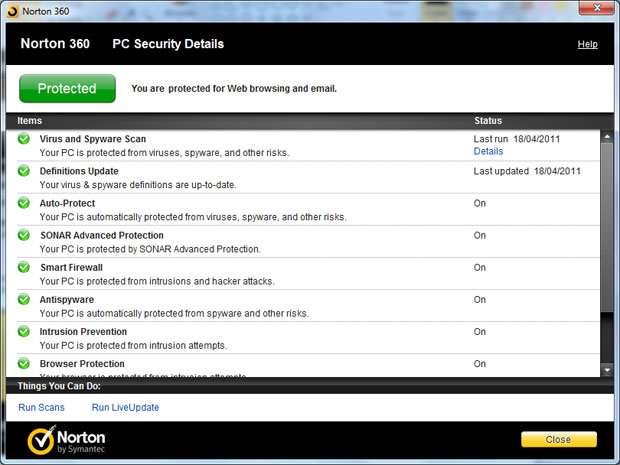The image size is (620, 465).
Task: Click the Antispyware green checkmark icon
Action: [x=24, y=299]
